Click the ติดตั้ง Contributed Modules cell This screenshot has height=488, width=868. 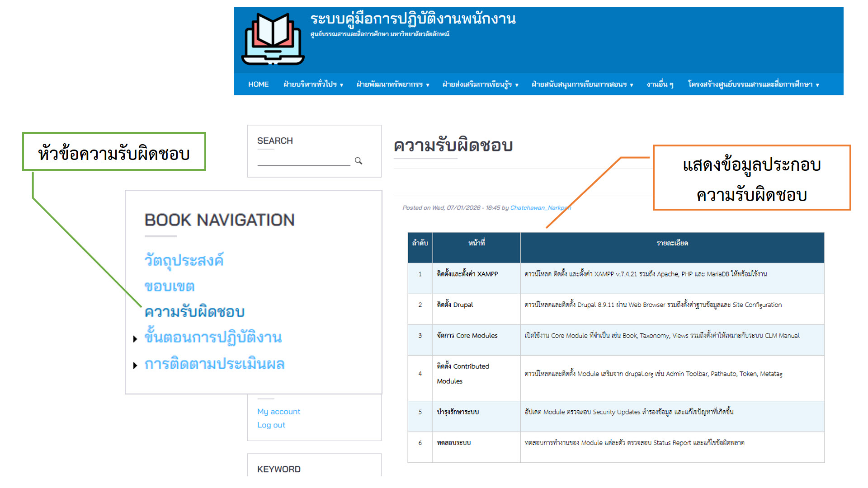point(476,378)
